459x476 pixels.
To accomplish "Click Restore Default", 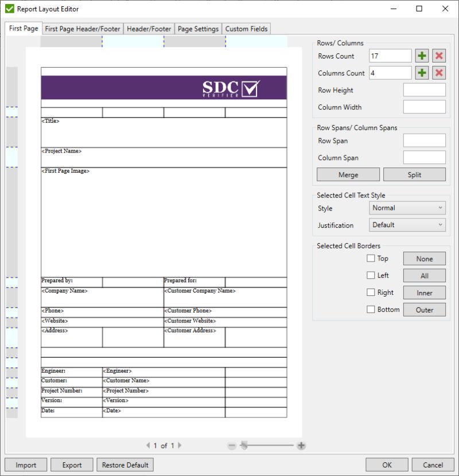I will pyautogui.click(x=125, y=465).
